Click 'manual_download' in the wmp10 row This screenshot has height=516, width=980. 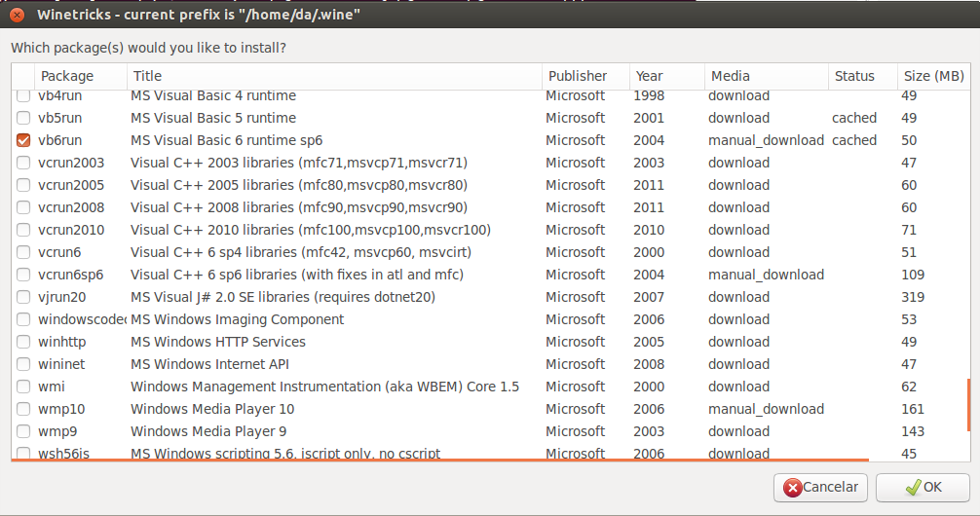point(767,409)
